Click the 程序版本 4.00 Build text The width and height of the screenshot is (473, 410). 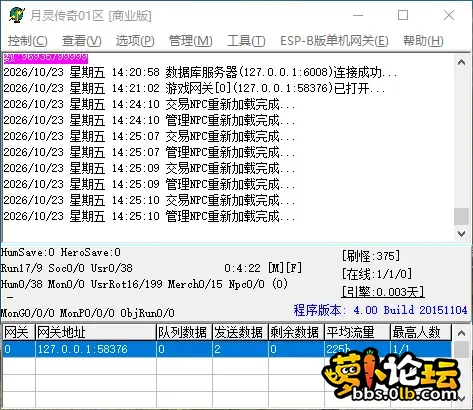point(380,310)
